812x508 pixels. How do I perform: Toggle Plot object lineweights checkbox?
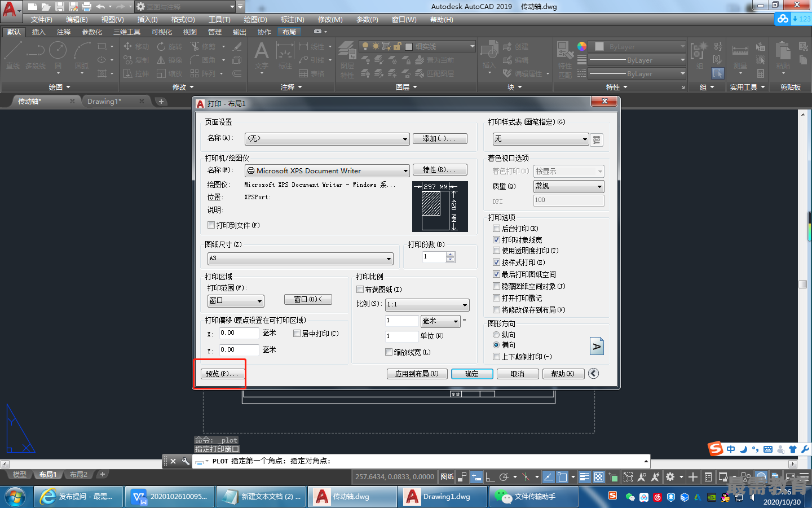[x=496, y=240]
